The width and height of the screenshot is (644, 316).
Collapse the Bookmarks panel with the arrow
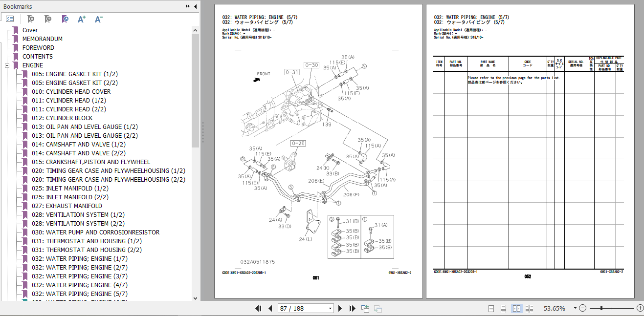pyautogui.click(x=196, y=6)
